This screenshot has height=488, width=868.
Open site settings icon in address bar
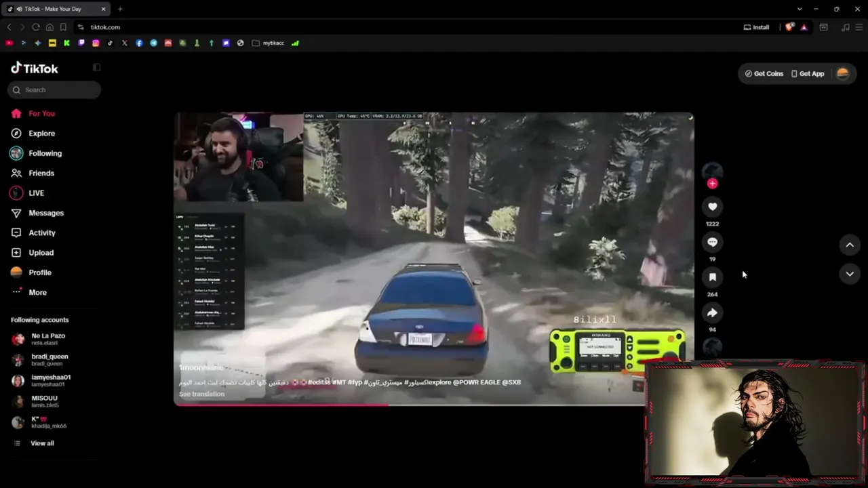coord(81,27)
